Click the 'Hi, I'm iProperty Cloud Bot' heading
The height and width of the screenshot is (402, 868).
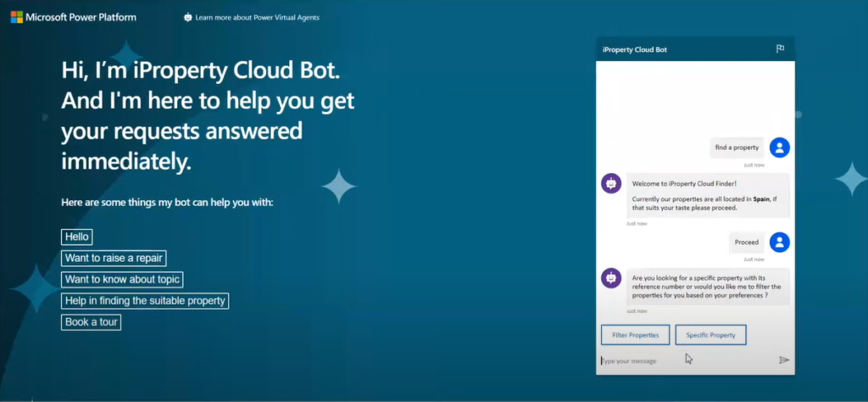click(x=208, y=115)
